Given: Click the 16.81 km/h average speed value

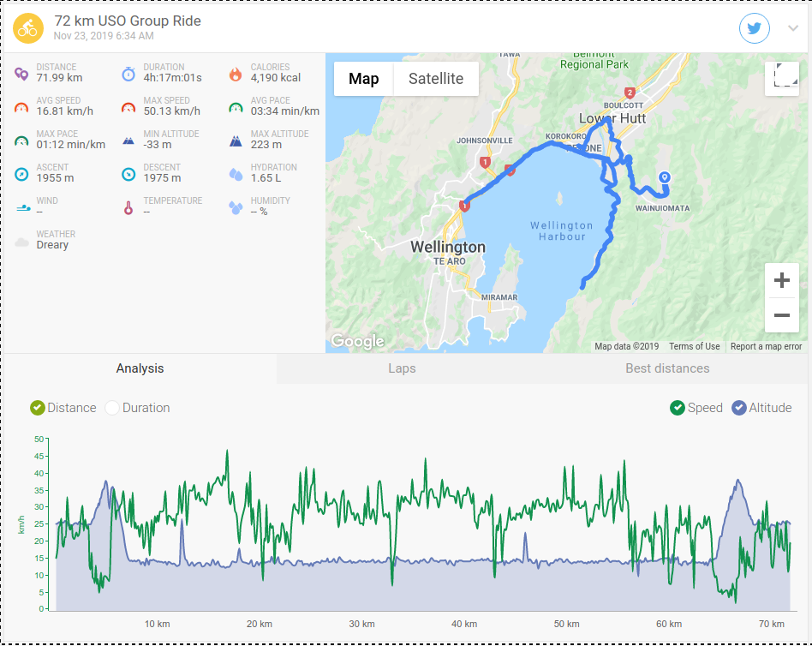Looking at the screenshot, I should click(65, 111).
